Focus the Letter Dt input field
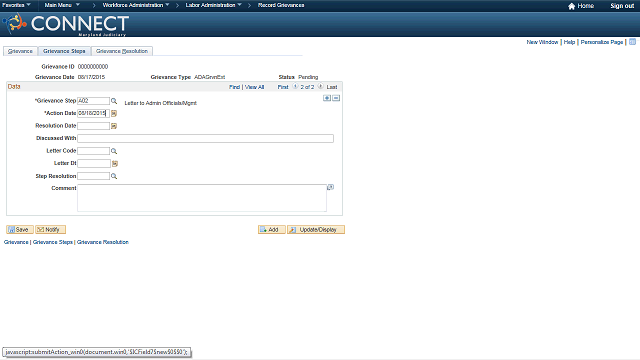 tap(94, 164)
